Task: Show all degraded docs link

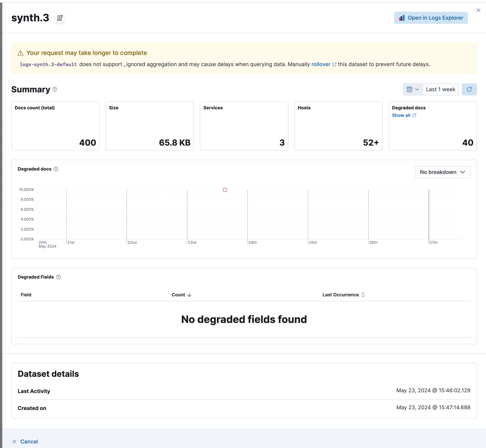Action: pyautogui.click(x=401, y=115)
